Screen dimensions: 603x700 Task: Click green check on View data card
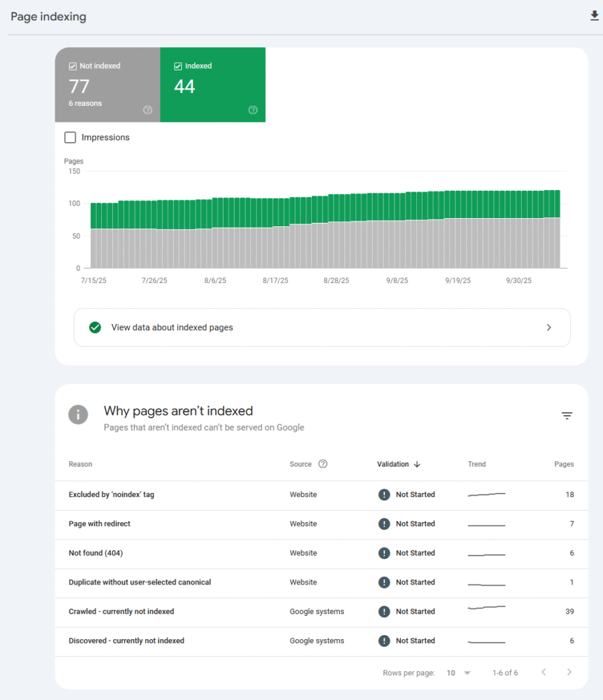(x=95, y=327)
